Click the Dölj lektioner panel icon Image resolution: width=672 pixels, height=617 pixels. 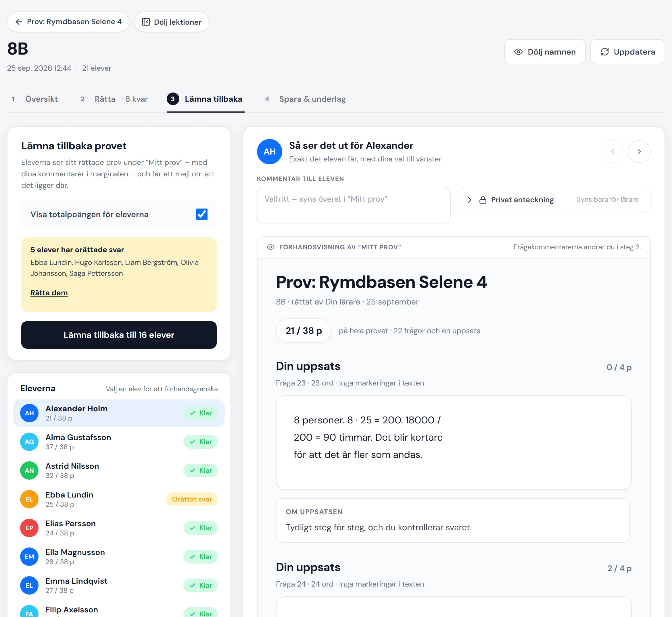[146, 22]
